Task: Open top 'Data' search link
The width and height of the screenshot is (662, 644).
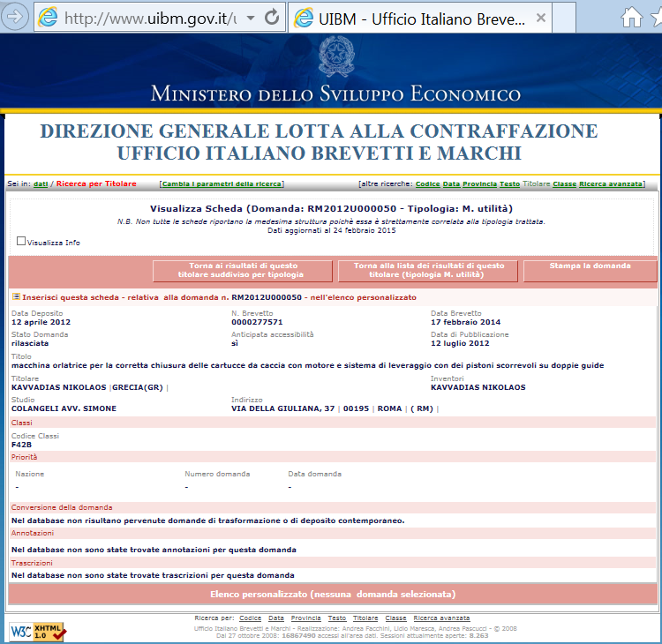Action: coord(451,184)
